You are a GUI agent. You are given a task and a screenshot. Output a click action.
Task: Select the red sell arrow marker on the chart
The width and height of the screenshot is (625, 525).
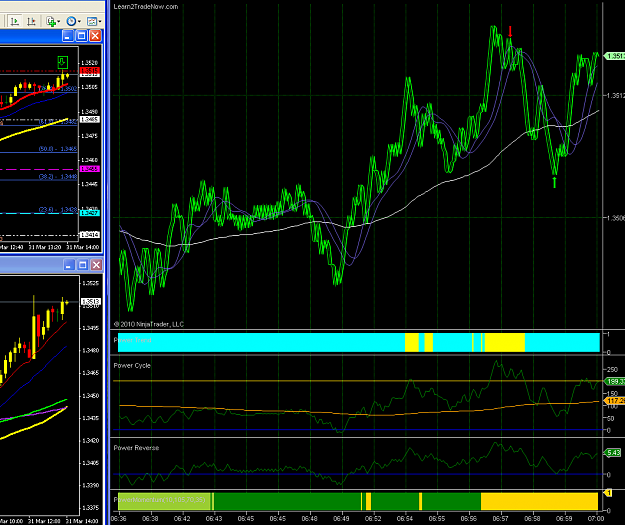coord(510,31)
